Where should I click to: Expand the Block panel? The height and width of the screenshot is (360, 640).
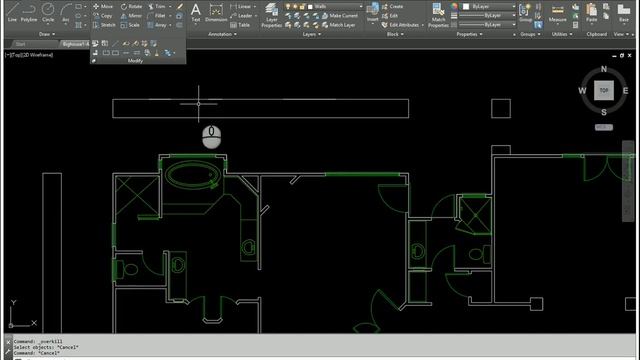coord(395,34)
